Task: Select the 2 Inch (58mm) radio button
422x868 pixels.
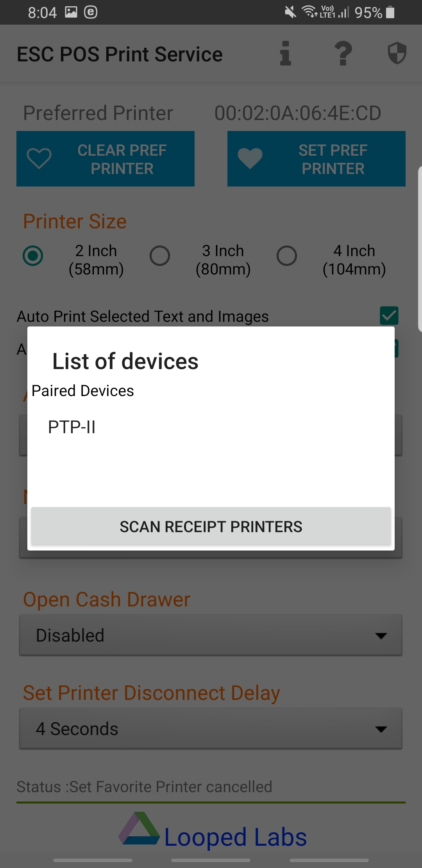Action: click(33, 256)
